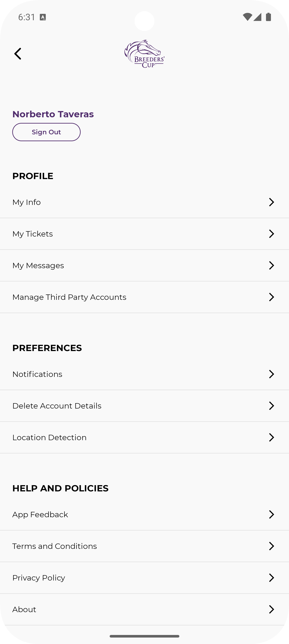
Task: Tap the About row chevron
Action: point(271,610)
